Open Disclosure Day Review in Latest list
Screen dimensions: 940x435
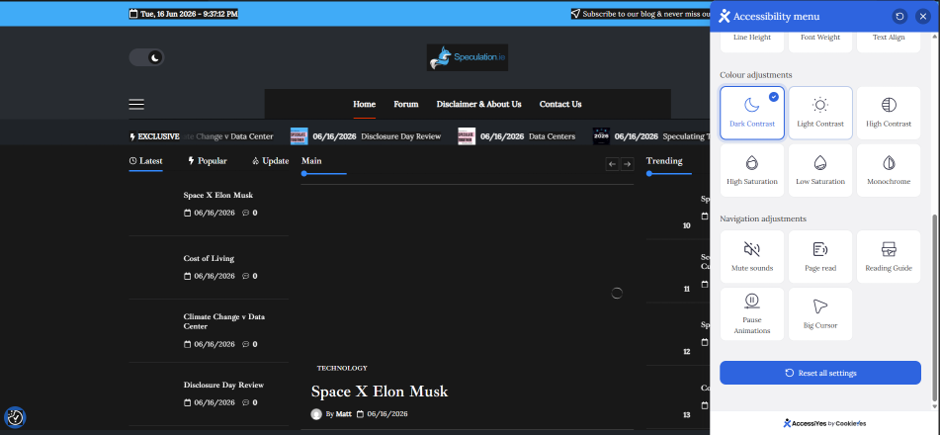click(x=224, y=385)
